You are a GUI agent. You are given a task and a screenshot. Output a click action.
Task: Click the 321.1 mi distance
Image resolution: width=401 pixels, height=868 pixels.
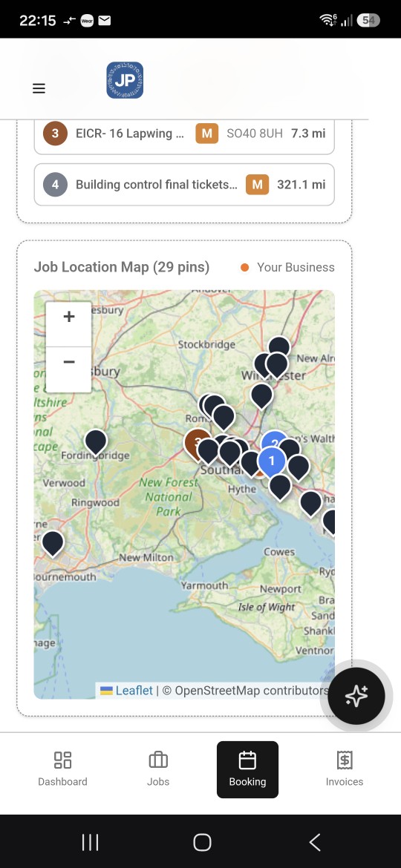[x=301, y=184]
